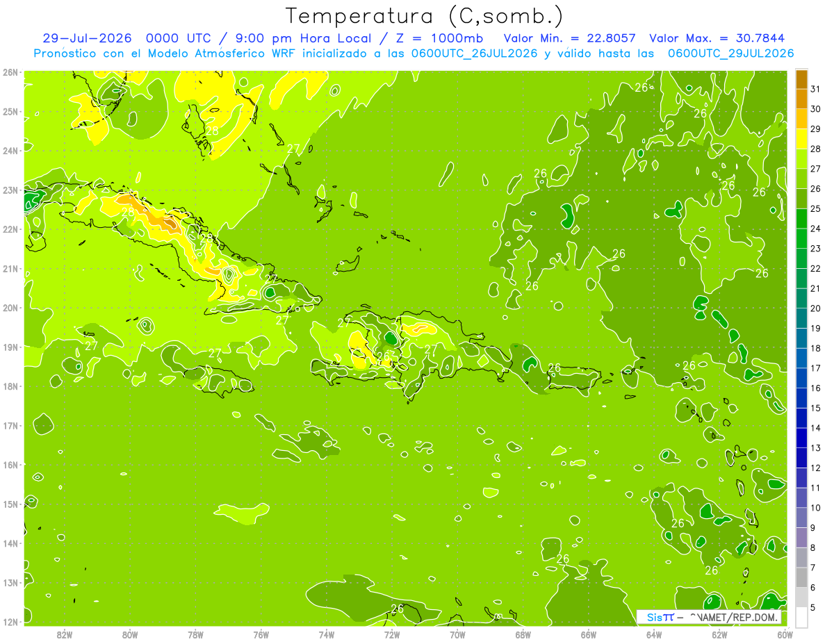
Task: Click the '20N' latitude label
Action: (10, 308)
